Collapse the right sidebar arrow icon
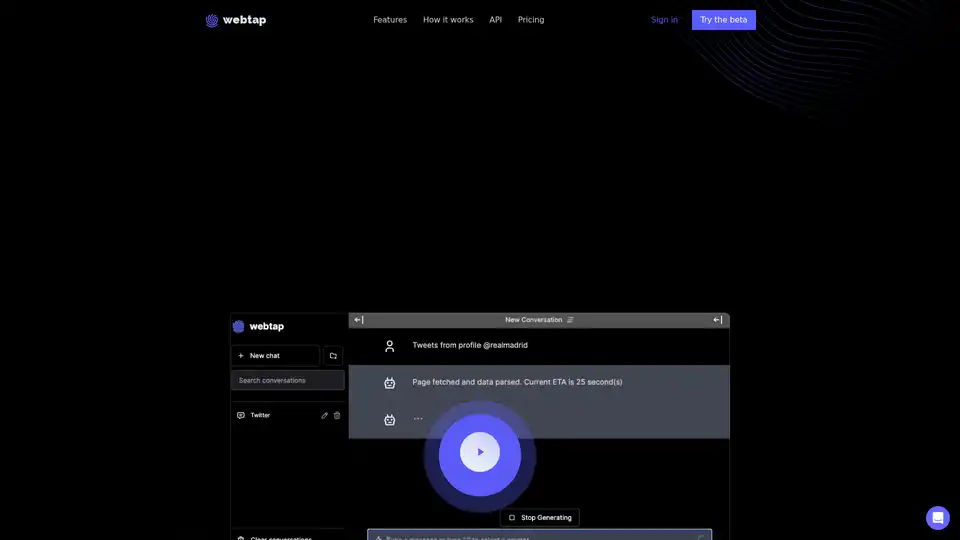Viewport: 960px width, 540px height. 718,320
